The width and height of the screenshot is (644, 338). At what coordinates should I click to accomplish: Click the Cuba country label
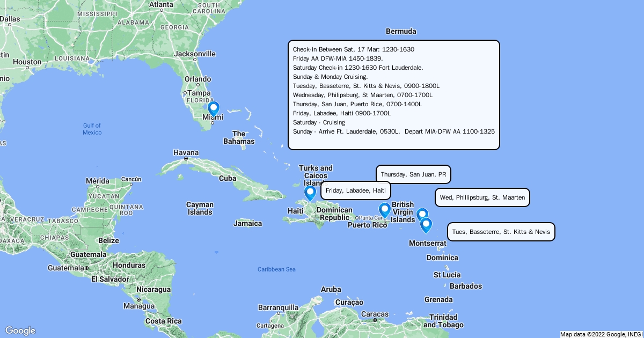228,178
